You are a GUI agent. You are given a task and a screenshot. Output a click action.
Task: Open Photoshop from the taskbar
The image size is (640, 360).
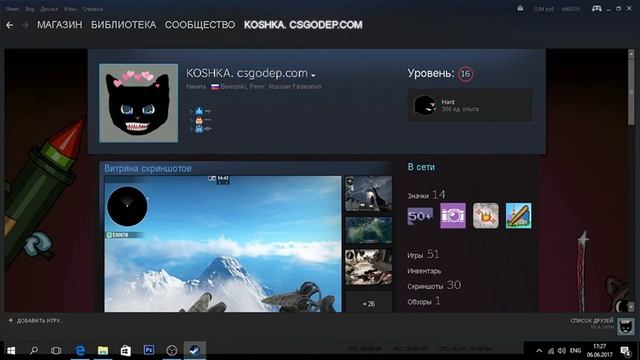click(x=149, y=350)
